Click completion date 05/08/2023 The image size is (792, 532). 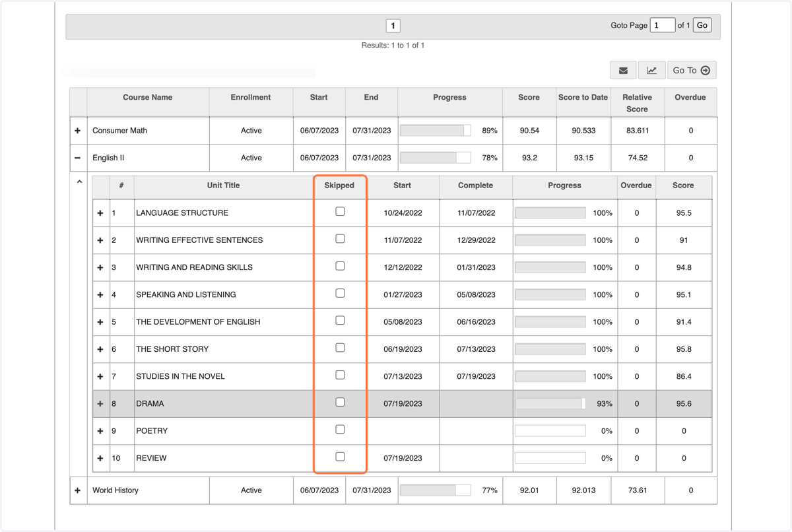pyautogui.click(x=476, y=294)
